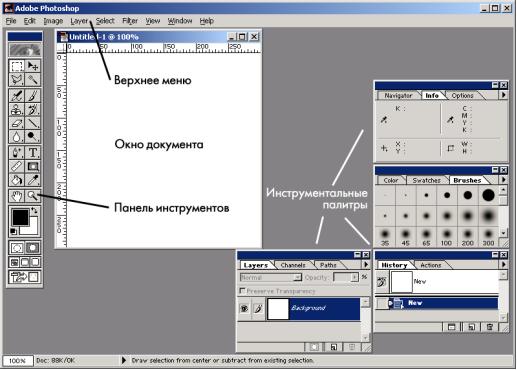Open the Layers palette flyout menu arrow
Image resolution: width=517 pixels, height=370 pixels.
click(366, 265)
